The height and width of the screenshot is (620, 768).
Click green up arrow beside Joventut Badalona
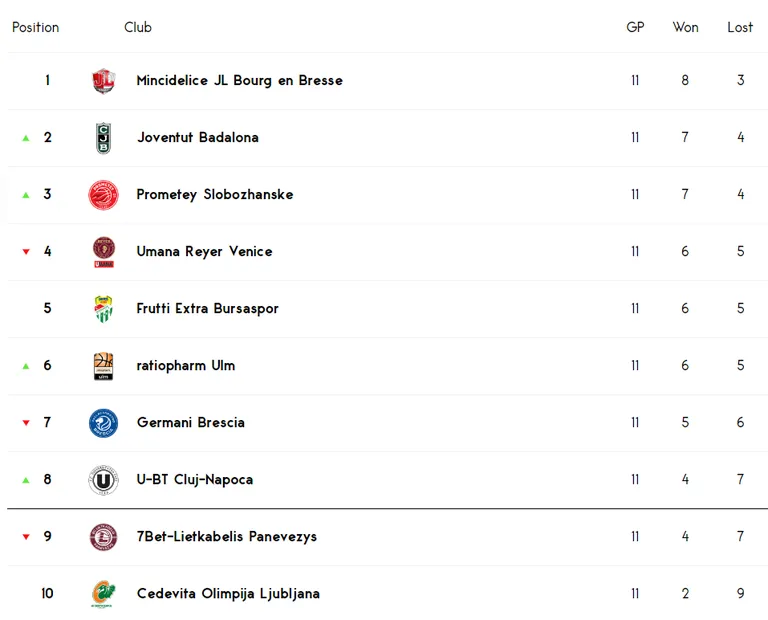tap(26, 138)
